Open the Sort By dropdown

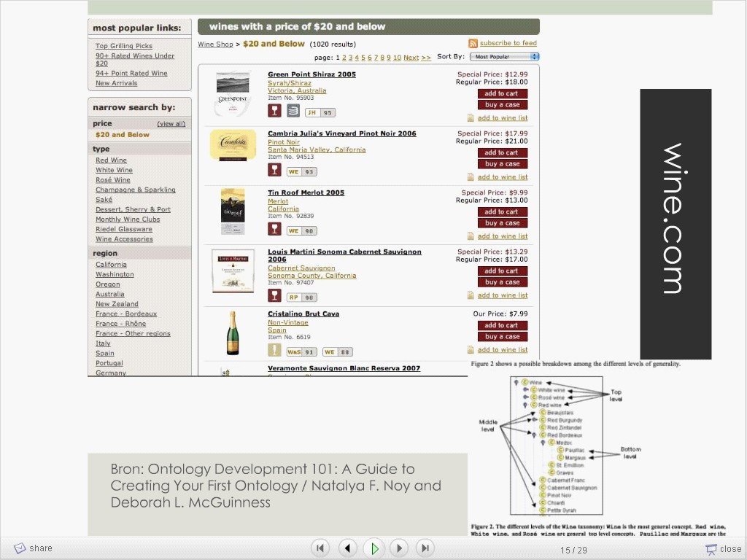click(x=505, y=57)
